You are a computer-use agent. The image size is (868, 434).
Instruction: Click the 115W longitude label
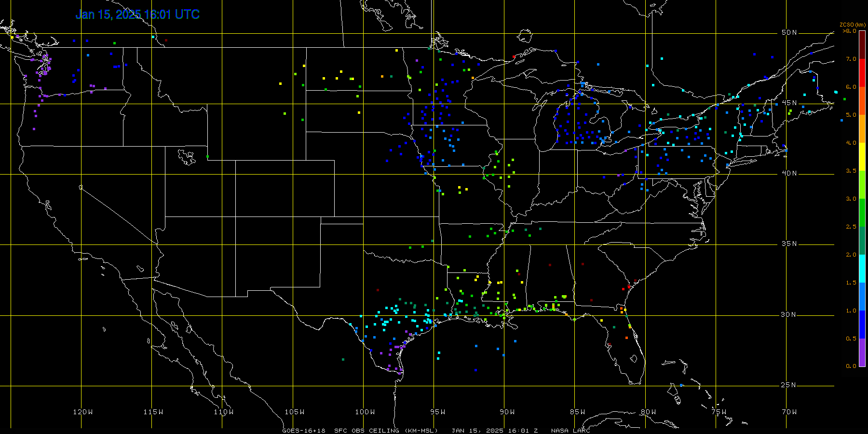153,412
